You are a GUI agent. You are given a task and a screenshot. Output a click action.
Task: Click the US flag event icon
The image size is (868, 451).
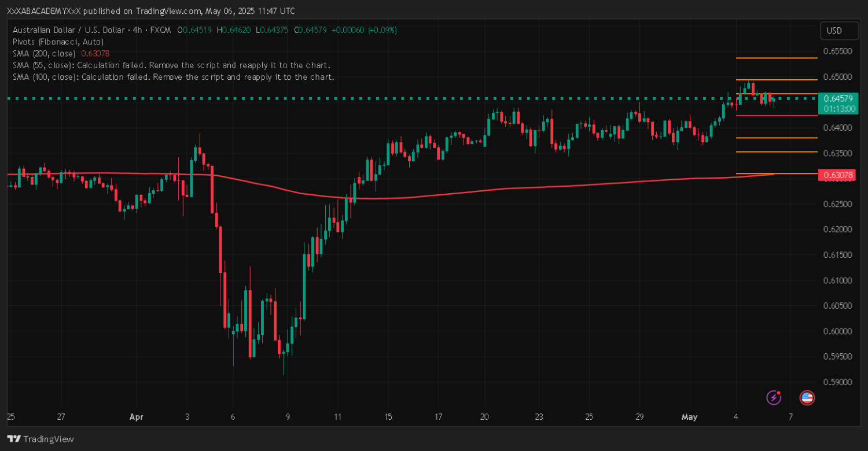[x=807, y=397]
